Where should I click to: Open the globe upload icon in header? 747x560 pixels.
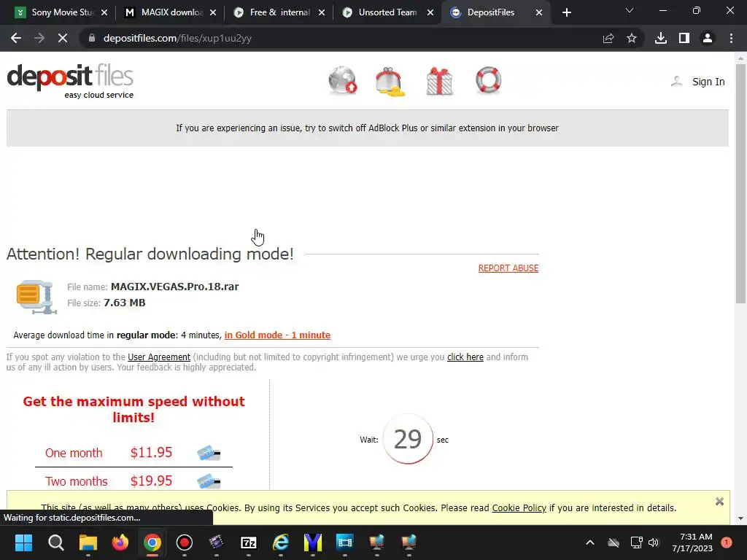tap(343, 80)
